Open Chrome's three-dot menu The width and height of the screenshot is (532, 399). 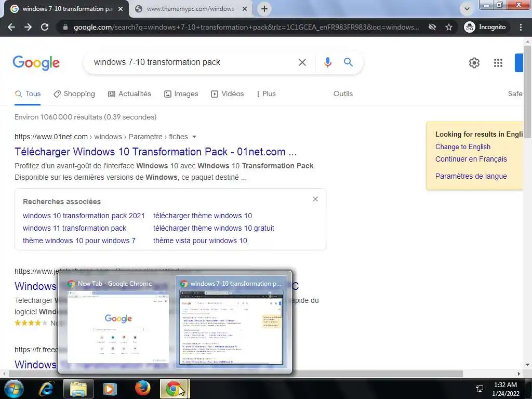pos(521,27)
